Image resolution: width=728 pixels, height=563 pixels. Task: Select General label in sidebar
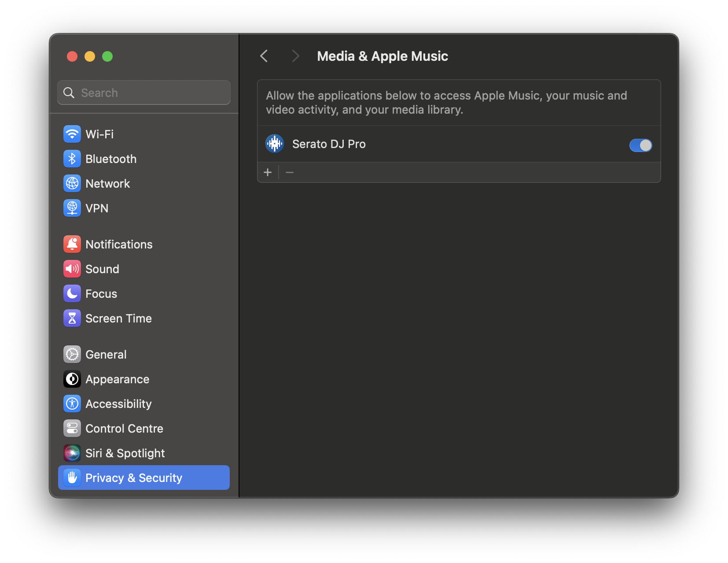[106, 354]
